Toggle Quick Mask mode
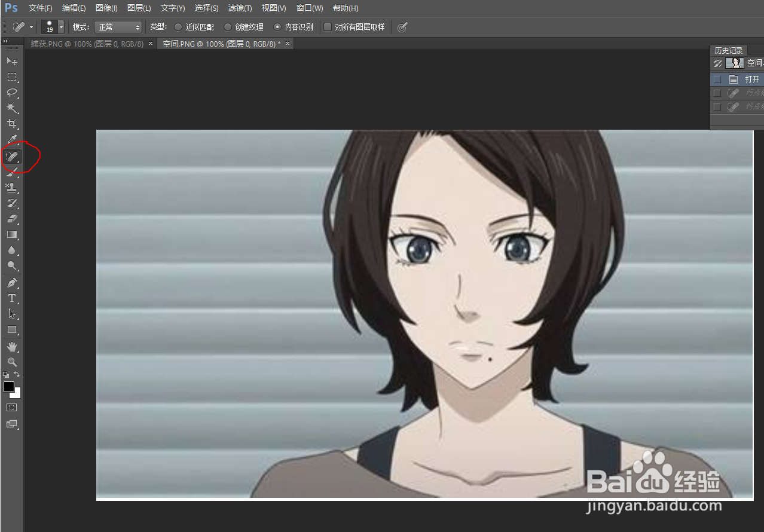 pos(11,407)
